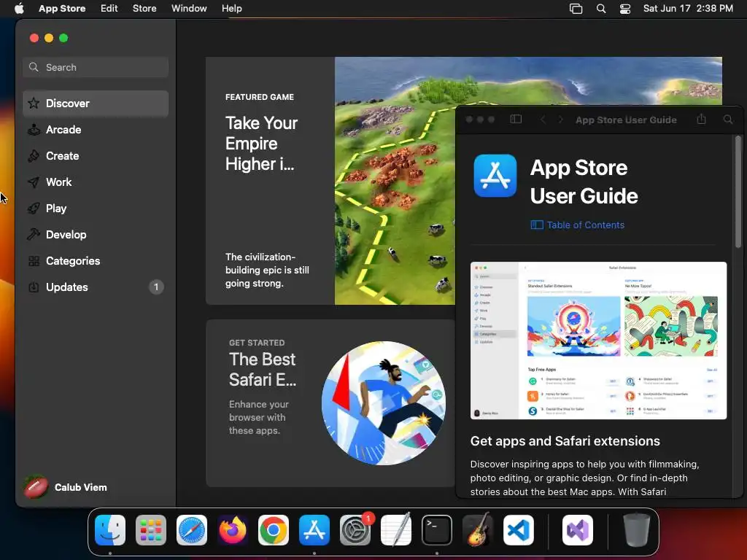
Task: Open the Edit menu
Action: click(x=109, y=8)
